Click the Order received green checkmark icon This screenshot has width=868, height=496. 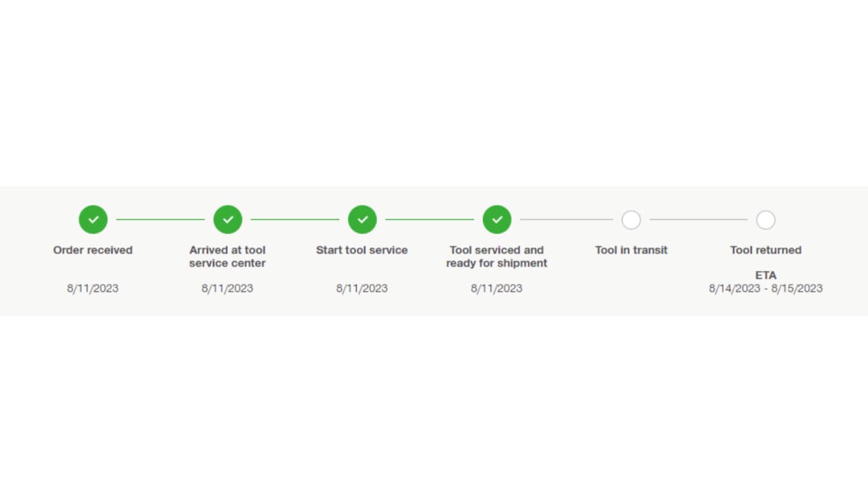pos(93,220)
